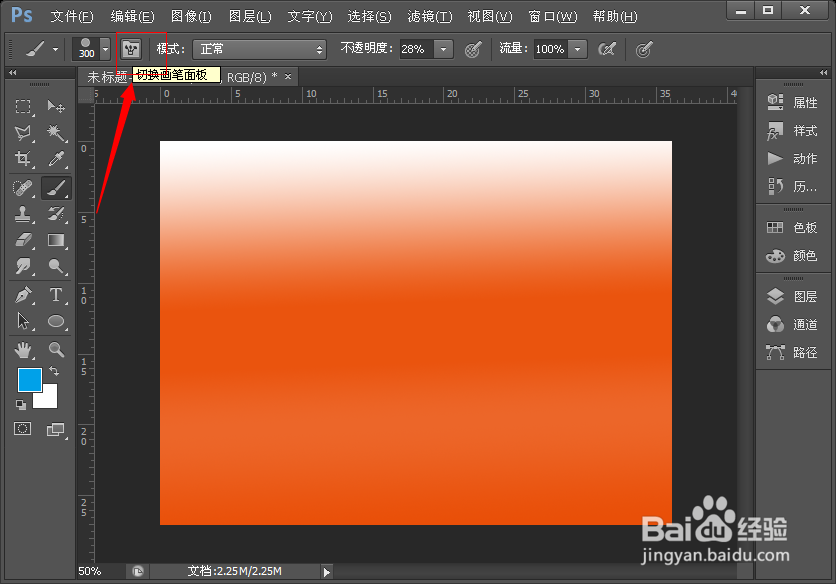Viewport: 836px width, 584px height.
Task: Click the blue foreground color swatch
Action: 28,378
